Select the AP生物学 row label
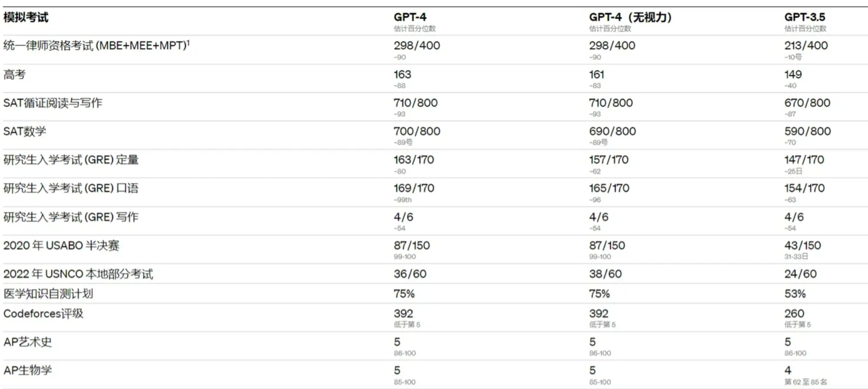This screenshot has width=868, height=389. [x=28, y=370]
